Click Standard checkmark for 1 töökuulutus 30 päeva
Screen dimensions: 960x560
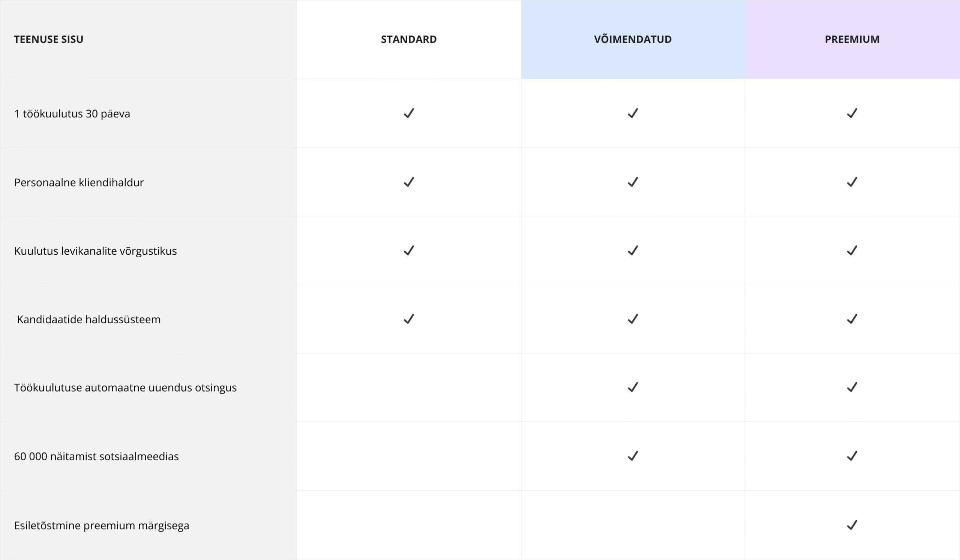point(409,113)
